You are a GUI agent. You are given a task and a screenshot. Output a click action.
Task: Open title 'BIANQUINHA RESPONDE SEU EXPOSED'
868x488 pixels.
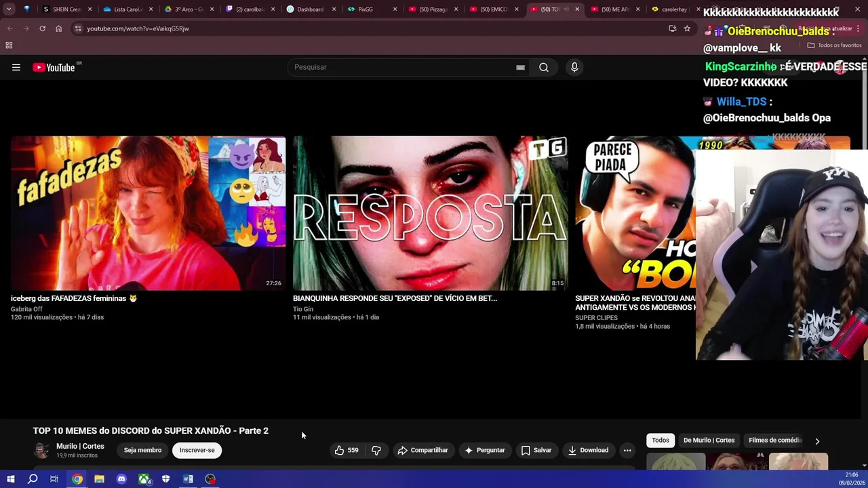(x=395, y=298)
